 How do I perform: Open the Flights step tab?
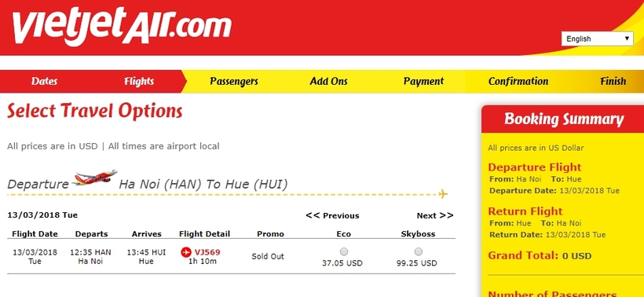(x=139, y=82)
